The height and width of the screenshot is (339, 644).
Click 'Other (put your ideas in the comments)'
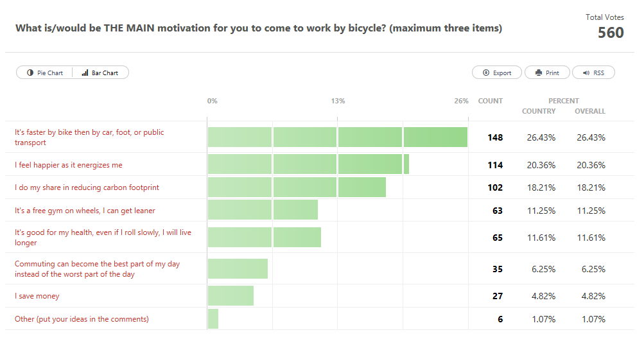pos(82,319)
